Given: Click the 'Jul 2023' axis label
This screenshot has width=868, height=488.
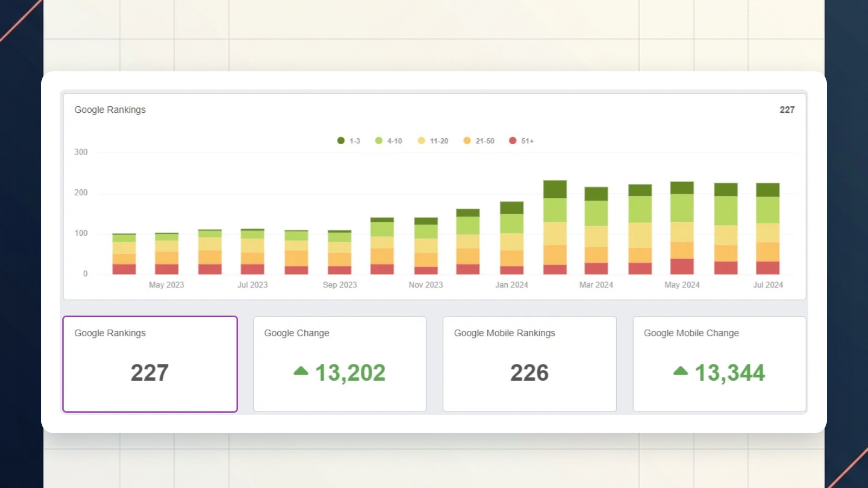Looking at the screenshot, I should pos(252,285).
